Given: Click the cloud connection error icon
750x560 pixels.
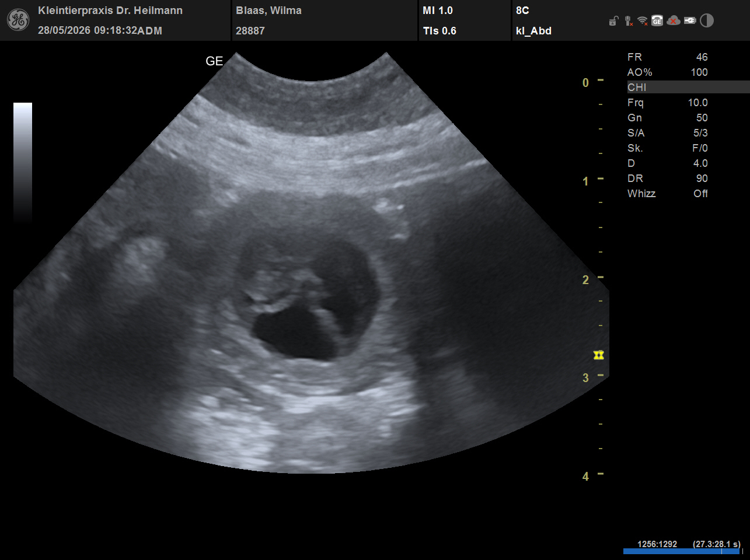Looking at the screenshot, I should click(x=674, y=21).
